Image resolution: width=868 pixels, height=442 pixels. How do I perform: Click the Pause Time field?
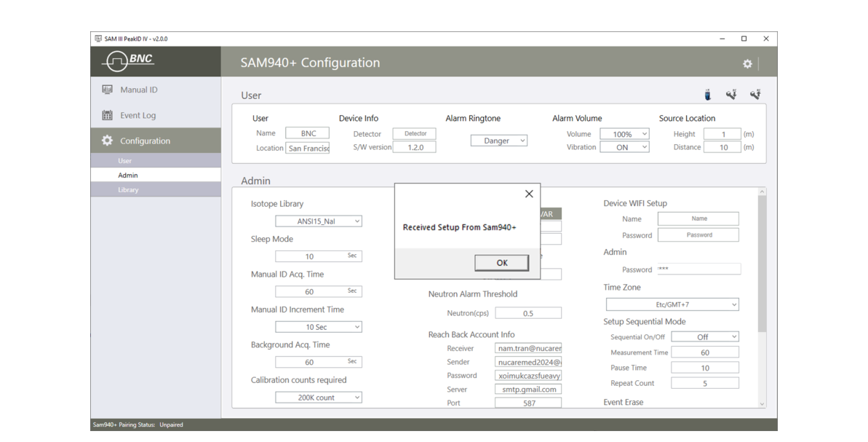click(705, 368)
